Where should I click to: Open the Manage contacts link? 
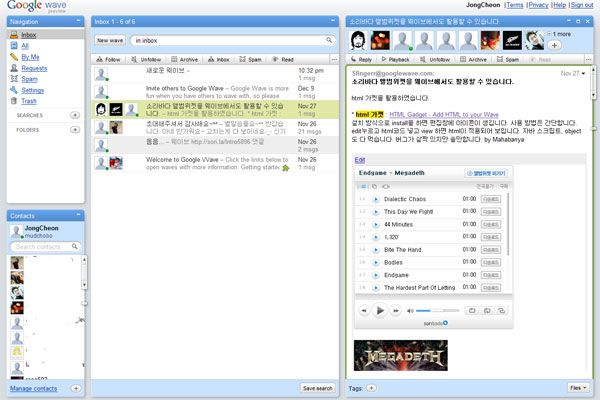[x=33, y=389]
